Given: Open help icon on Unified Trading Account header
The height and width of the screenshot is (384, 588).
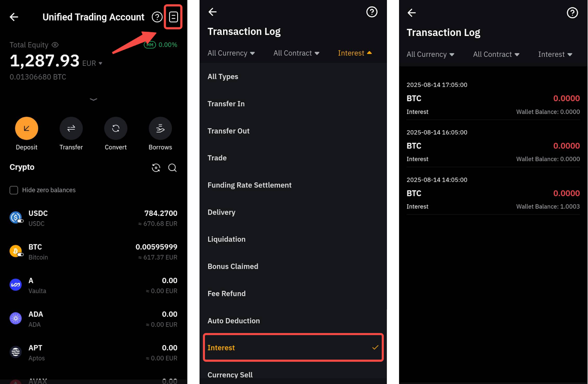Looking at the screenshot, I should click(157, 17).
